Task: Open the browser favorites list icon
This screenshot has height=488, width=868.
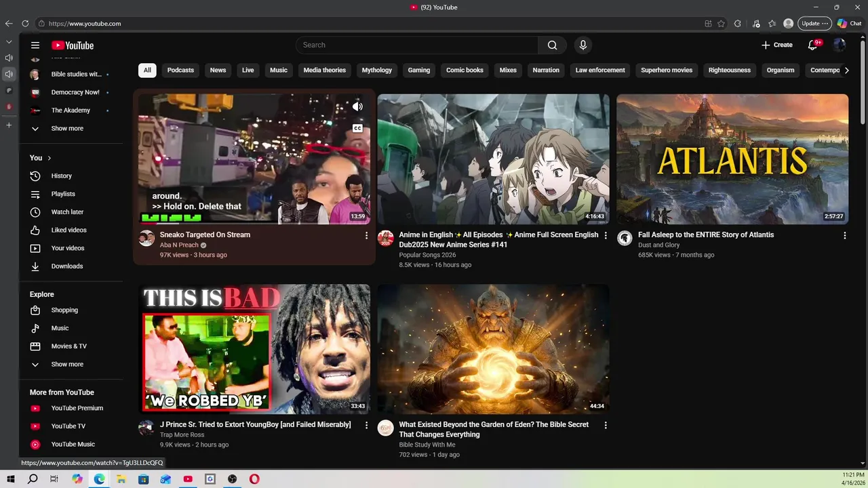Action: tap(772, 23)
